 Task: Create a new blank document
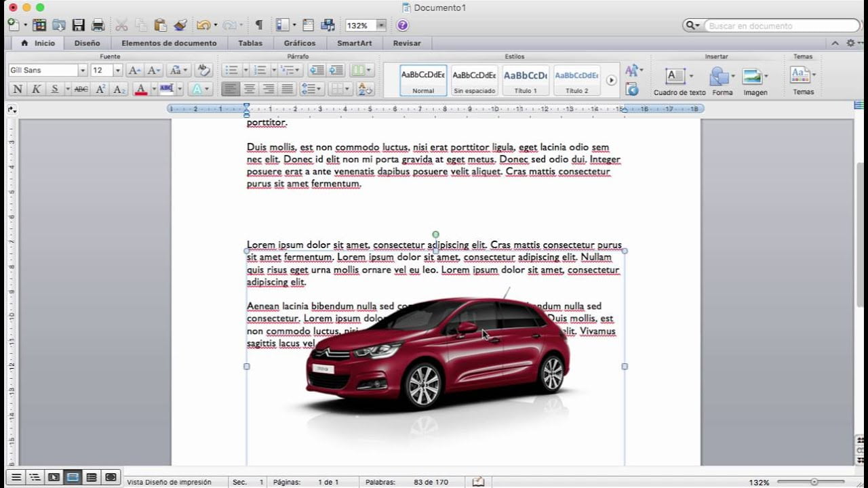[13, 25]
